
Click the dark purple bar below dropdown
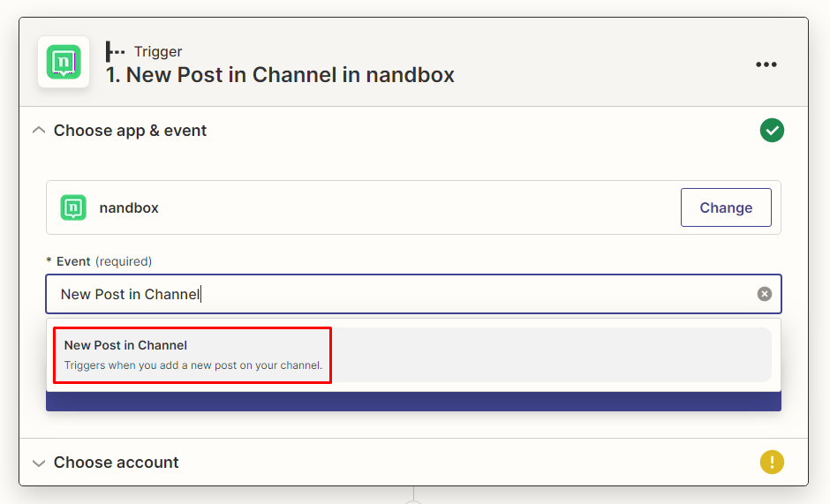[x=413, y=402]
